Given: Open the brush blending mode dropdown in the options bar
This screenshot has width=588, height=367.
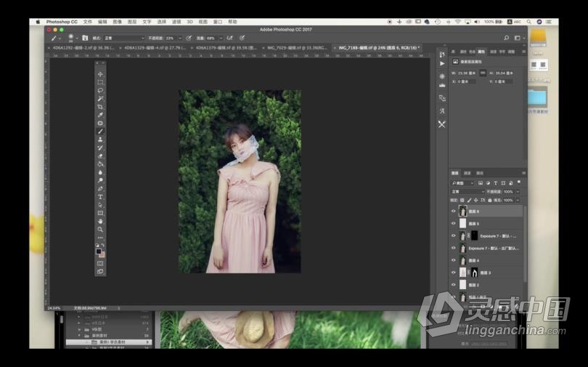Looking at the screenshot, I should [123, 38].
